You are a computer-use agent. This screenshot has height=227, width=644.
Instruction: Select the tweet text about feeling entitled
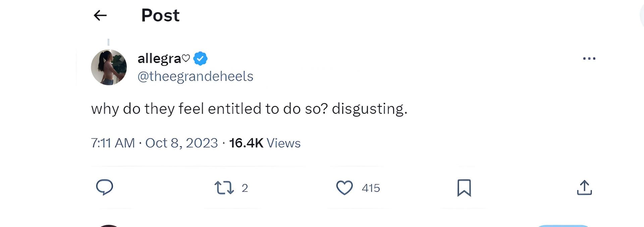click(249, 109)
